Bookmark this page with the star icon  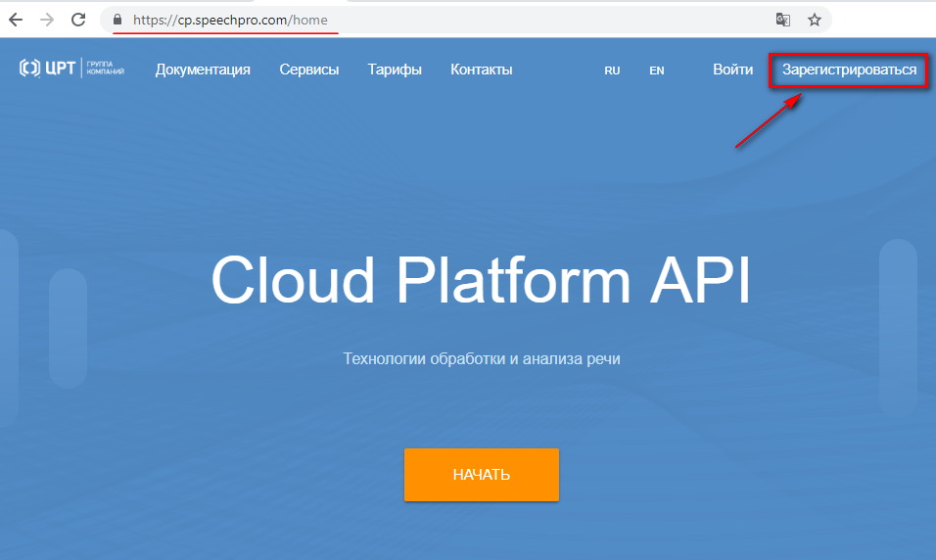click(x=814, y=20)
